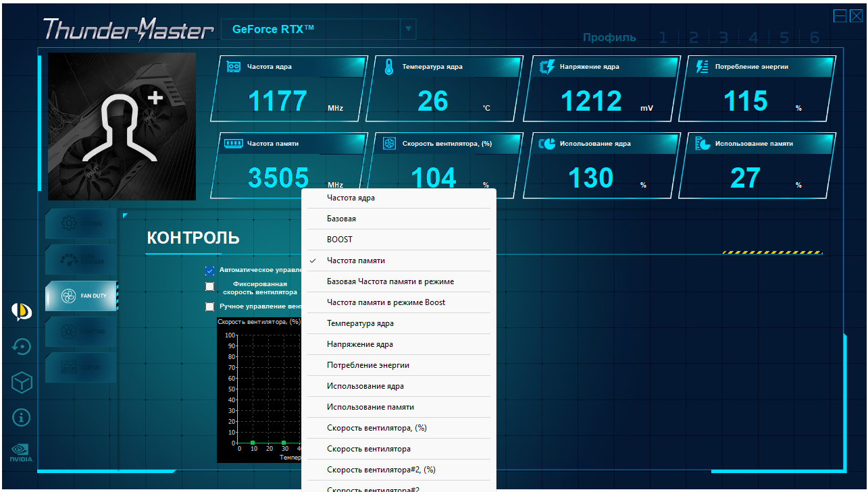Select checked Частота памяти menu entry
Viewport: 868px width, 492px height.
399,261
